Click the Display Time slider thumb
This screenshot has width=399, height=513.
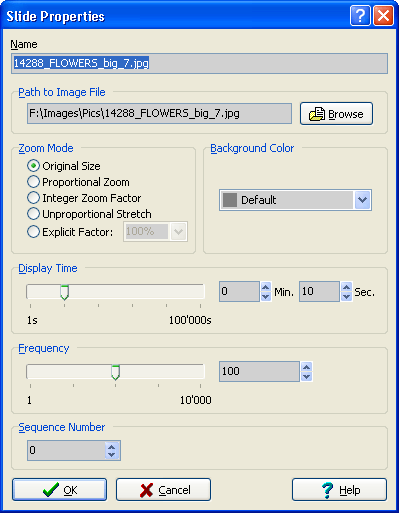pyautogui.click(x=64, y=292)
